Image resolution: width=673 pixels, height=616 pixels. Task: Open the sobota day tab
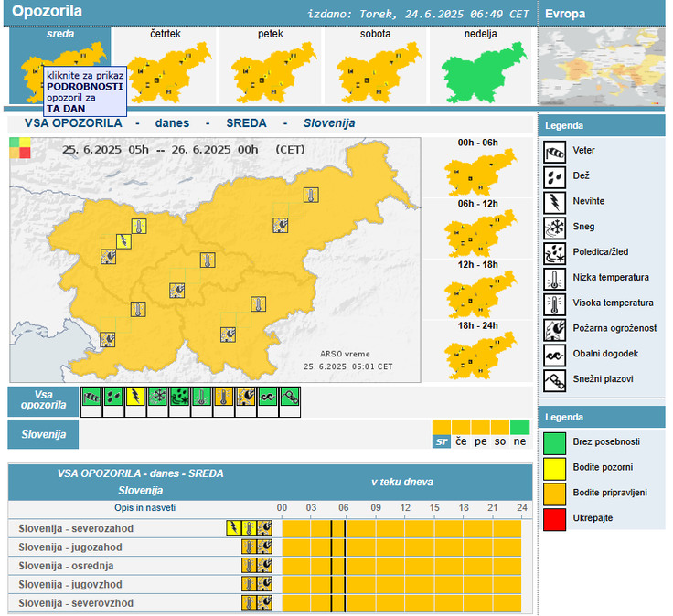click(x=375, y=66)
